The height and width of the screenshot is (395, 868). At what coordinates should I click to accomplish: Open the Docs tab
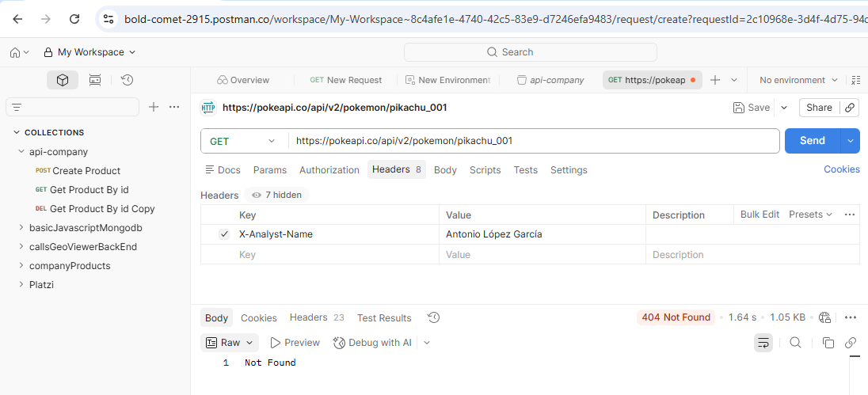(x=223, y=170)
